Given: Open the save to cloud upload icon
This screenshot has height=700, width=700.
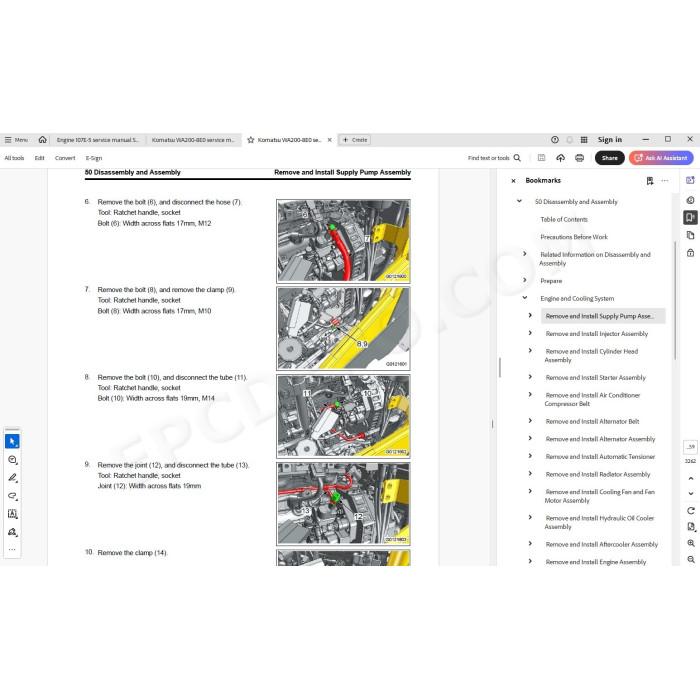Looking at the screenshot, I should [560, 158].
